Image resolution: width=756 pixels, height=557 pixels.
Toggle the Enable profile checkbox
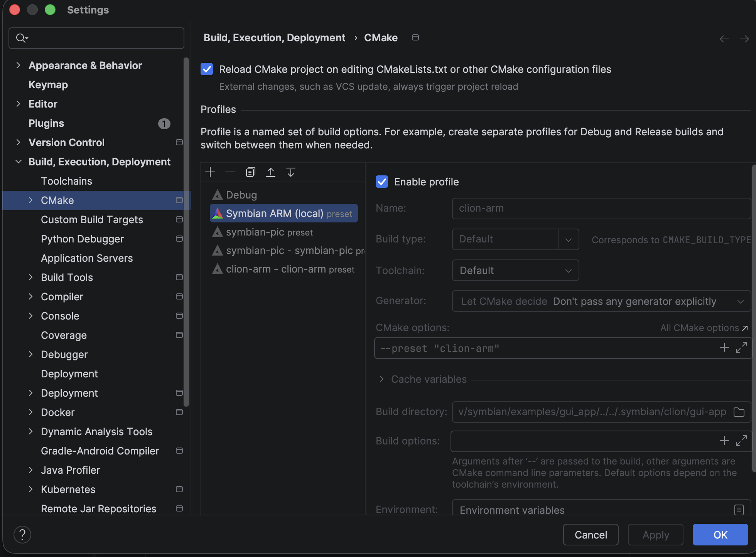click(382, 182)
